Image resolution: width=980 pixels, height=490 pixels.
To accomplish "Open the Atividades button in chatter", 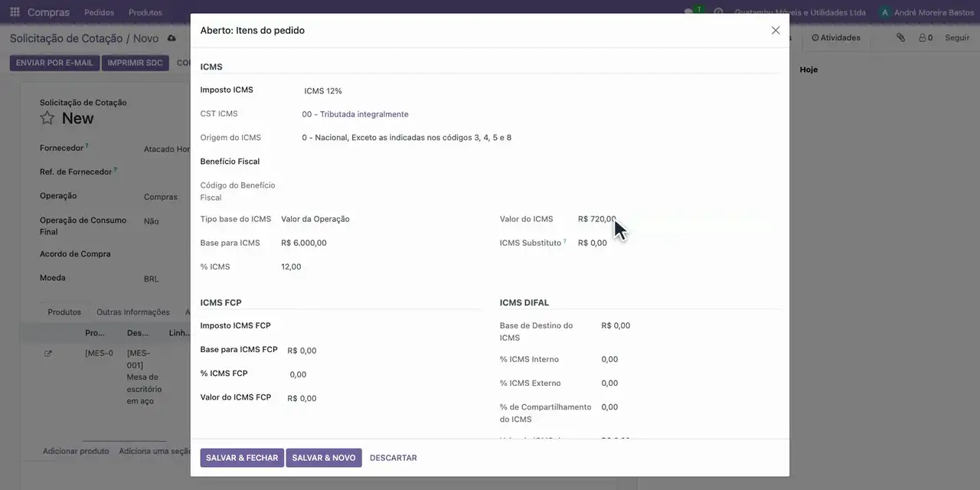I will point(836,38).
